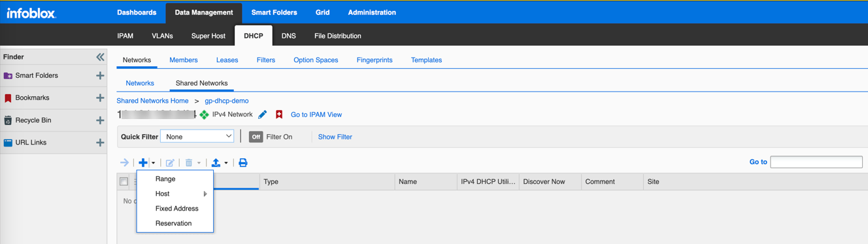Click the red Bookmarks icon in Finder

tap(8, 98)
